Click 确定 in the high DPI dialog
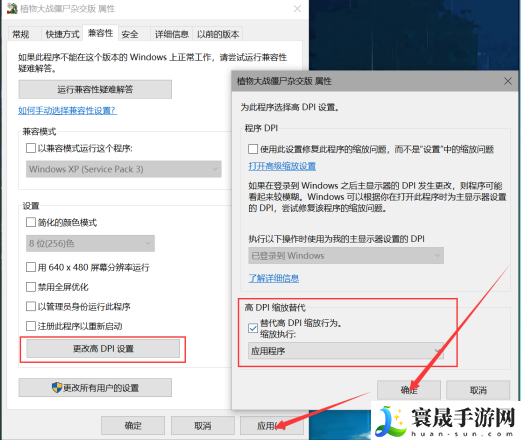Viewport: 521px width, 440px height. [409, 390]
